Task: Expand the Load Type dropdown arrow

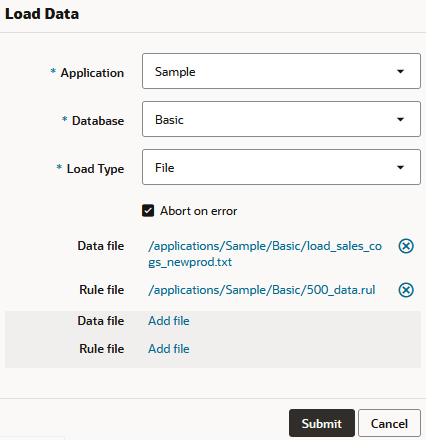Action: tap(400, 167)
